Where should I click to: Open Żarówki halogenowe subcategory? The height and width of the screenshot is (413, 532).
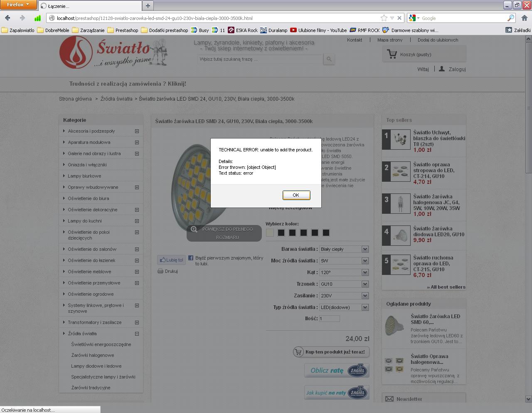(93, 355)
